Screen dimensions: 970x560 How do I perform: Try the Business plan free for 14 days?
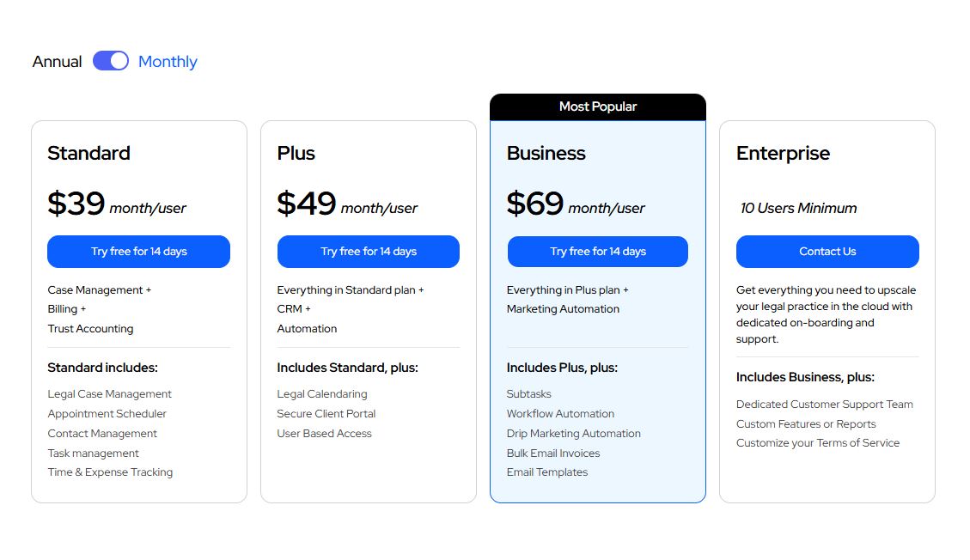(x=597, y=251)
